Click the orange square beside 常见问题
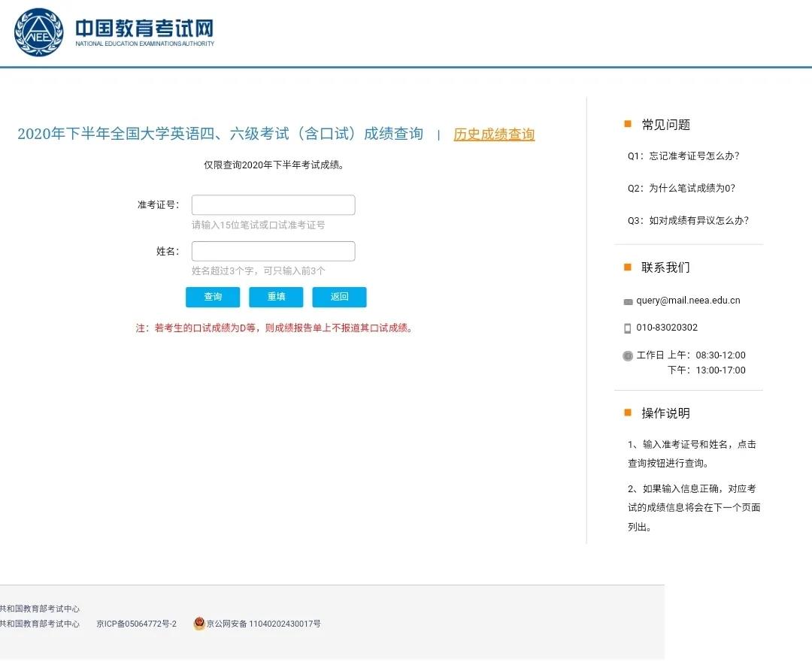The image size is (812, 668). pos(628,124)
